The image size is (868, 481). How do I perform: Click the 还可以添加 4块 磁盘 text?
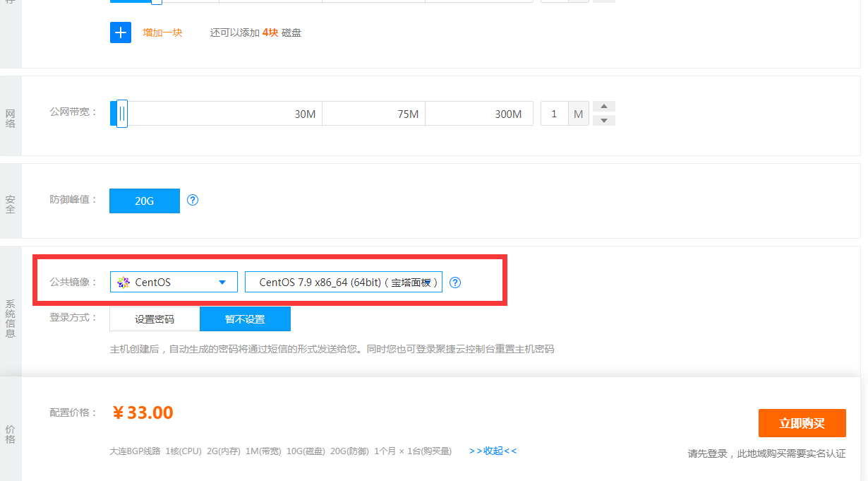255,32
